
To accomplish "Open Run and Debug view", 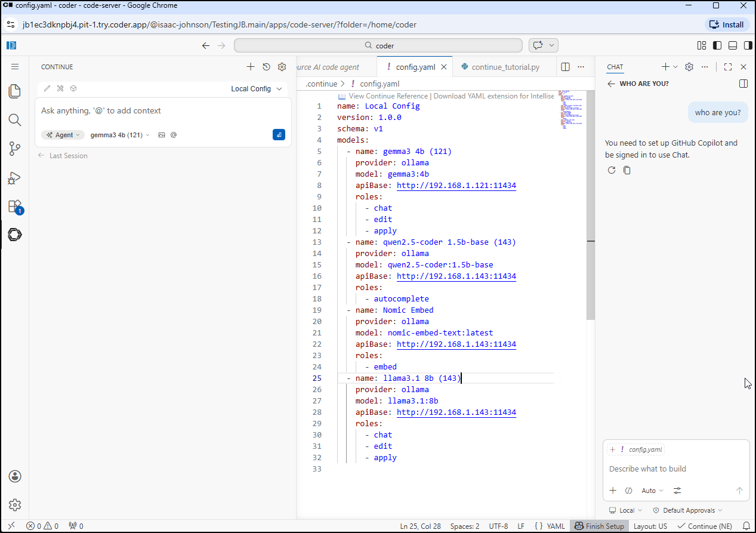I will 14,178.
